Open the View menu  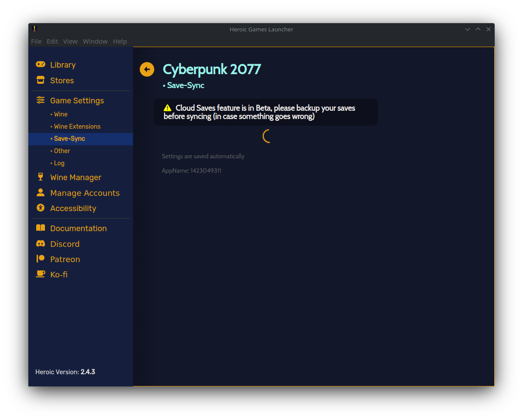70,41
